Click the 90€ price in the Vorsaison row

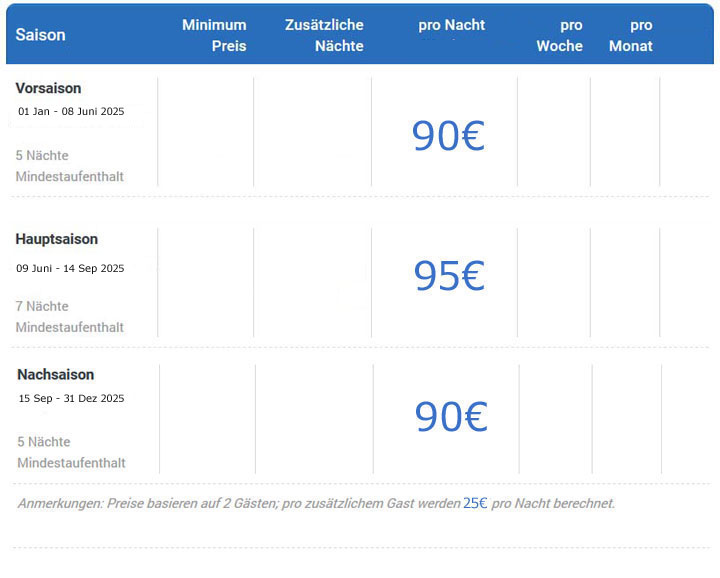[448, 136]
